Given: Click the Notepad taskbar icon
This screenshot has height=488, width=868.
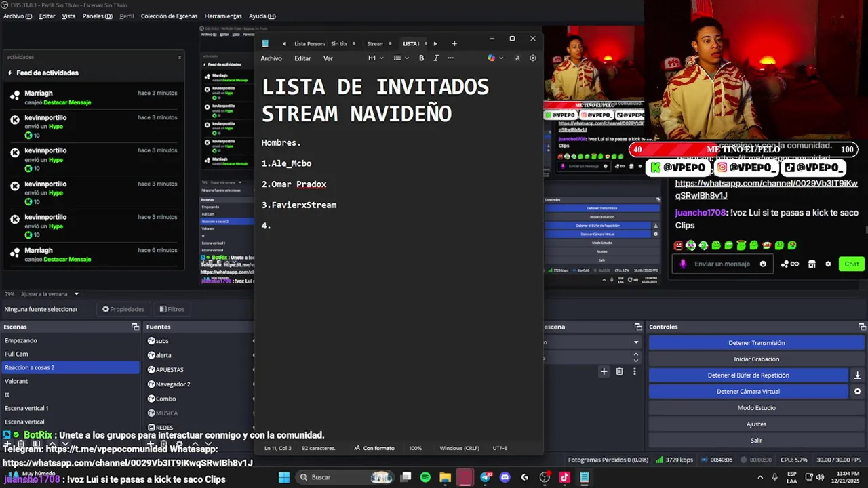Looking at the screenshot, I should (584, 477).
